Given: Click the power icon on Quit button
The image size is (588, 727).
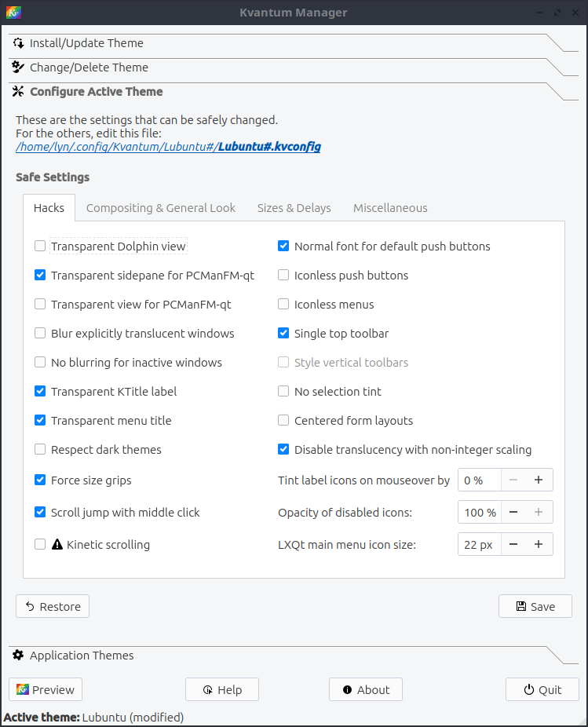Looking at the screenshot, I should tap(530, 690).
